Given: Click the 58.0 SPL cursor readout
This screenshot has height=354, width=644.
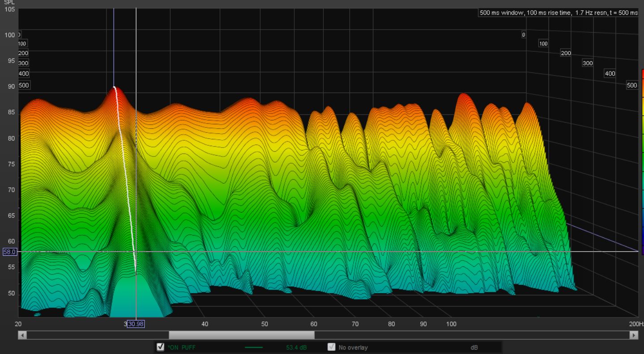Looking at the screenshot, I should tap(10, 252).
